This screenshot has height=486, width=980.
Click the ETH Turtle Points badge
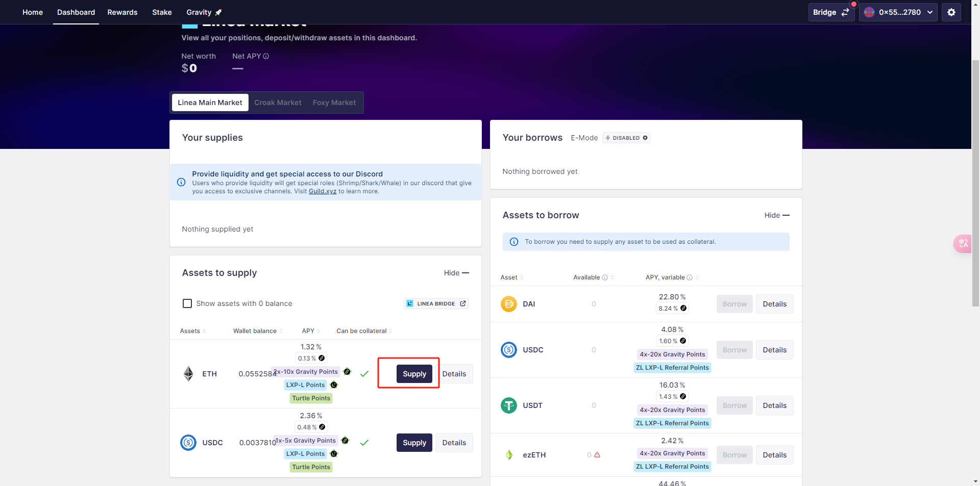tap(311, 398)
